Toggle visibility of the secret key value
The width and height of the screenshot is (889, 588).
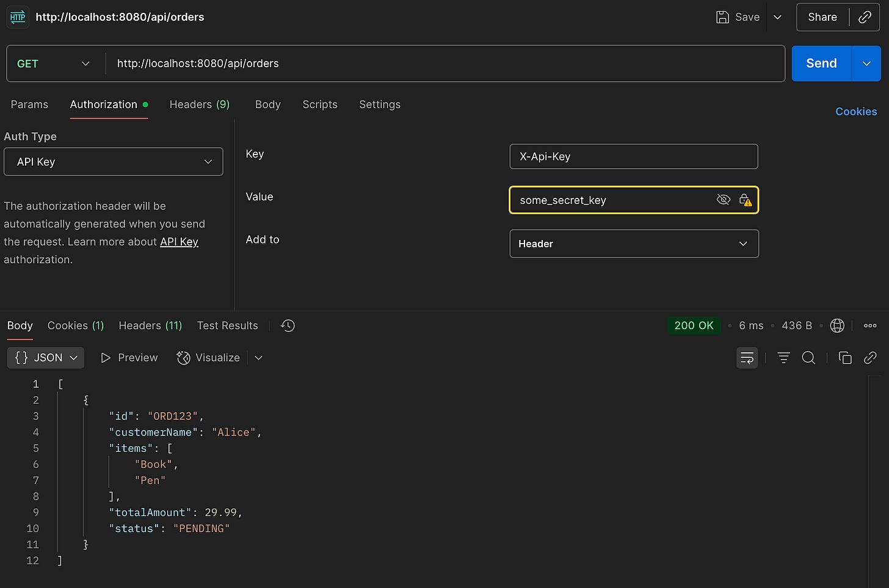[x=723, y=200]
